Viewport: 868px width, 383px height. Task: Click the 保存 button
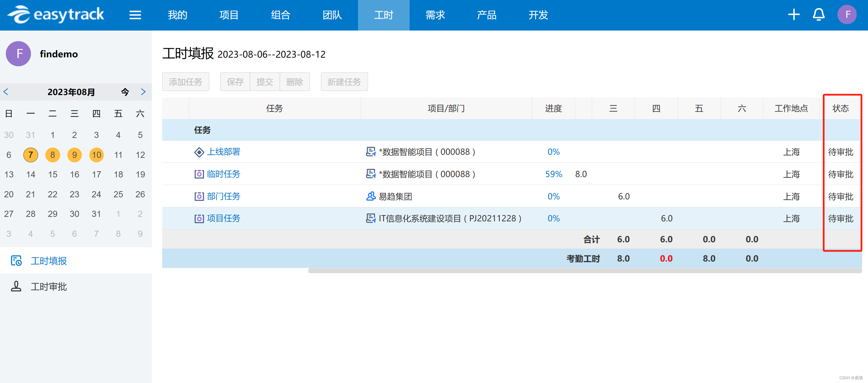(235, 82)
